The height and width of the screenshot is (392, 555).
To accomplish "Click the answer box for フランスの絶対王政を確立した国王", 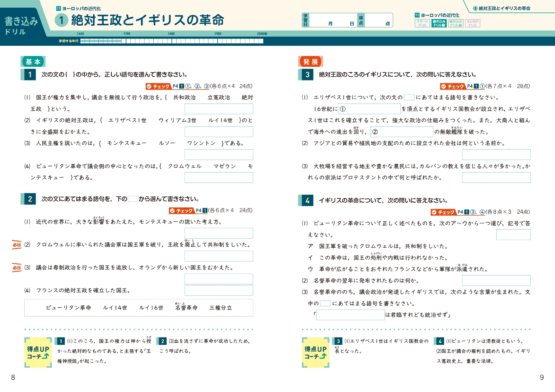I will coord(219,290).
